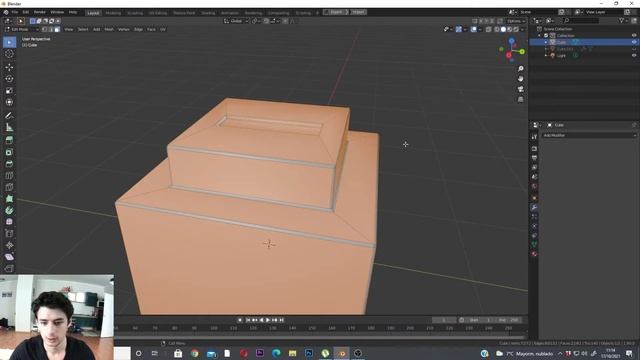Enable face select mode
640x360 pixels.
57,29
